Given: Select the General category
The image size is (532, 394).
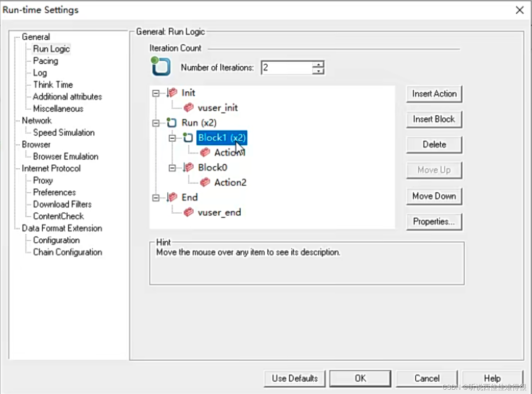Looking at the screenshot, I should pyautogui.click(x=36, y=37).
